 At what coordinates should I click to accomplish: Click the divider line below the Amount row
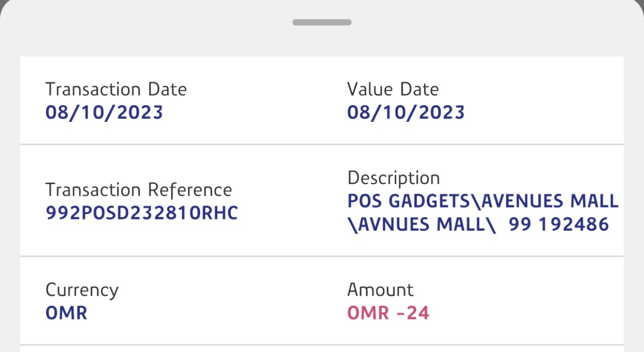tap(322, 344)
